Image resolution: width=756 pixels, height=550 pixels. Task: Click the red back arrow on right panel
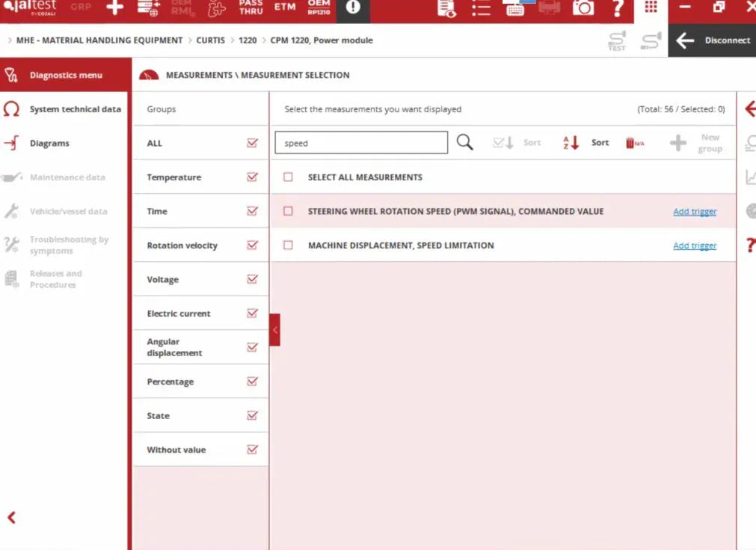click(749, 110)
